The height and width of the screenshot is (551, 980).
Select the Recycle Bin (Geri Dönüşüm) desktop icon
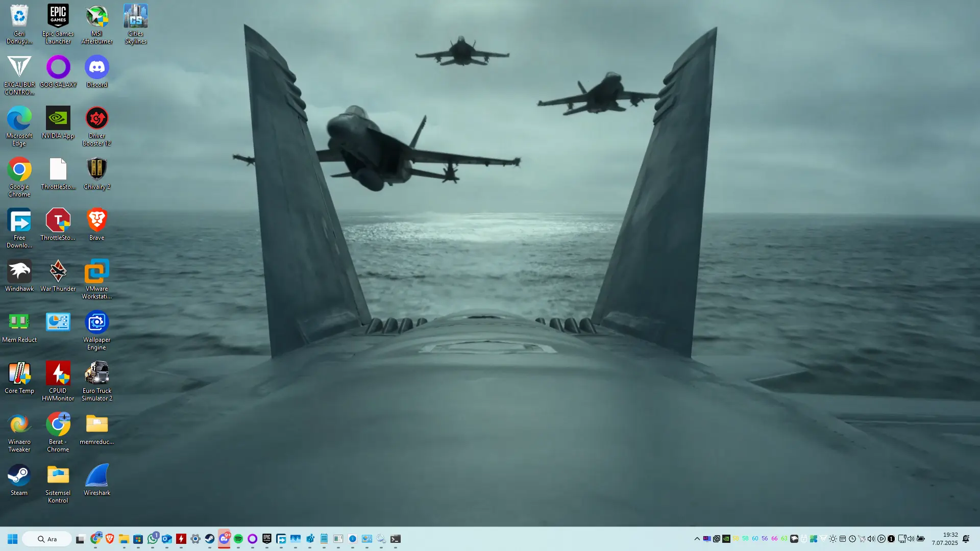19,24
